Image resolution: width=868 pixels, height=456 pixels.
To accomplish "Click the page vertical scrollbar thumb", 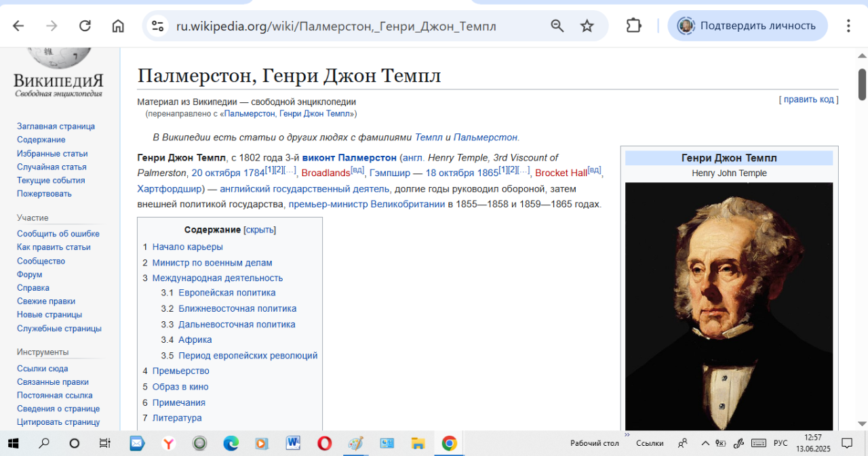I will click(x=862, y=85).
